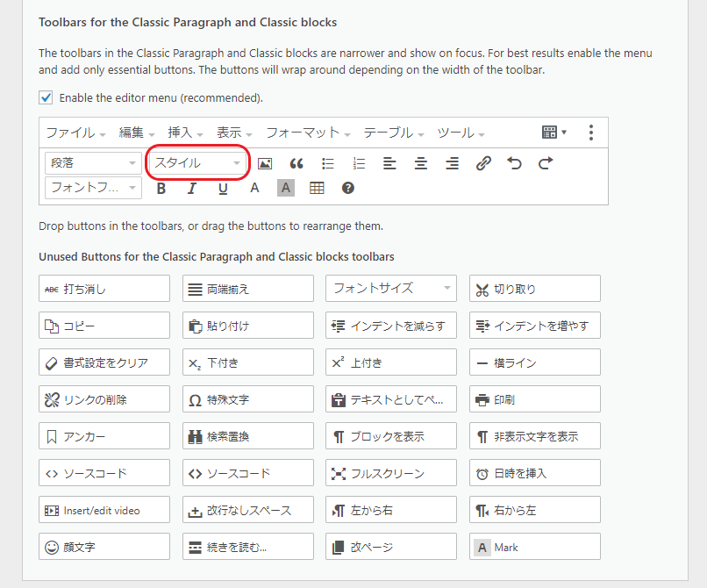Click the redo arrow icon
The image size is (707, 588).
(x=546, y=163)
